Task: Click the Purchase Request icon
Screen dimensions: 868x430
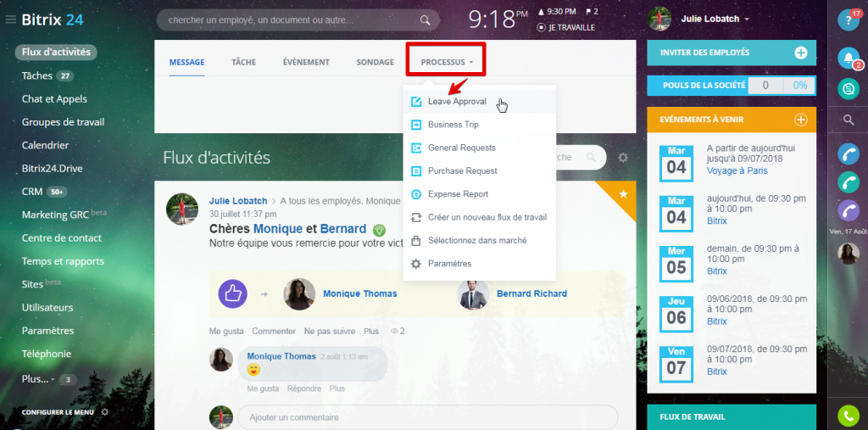Action: click(x=415, y=171)
